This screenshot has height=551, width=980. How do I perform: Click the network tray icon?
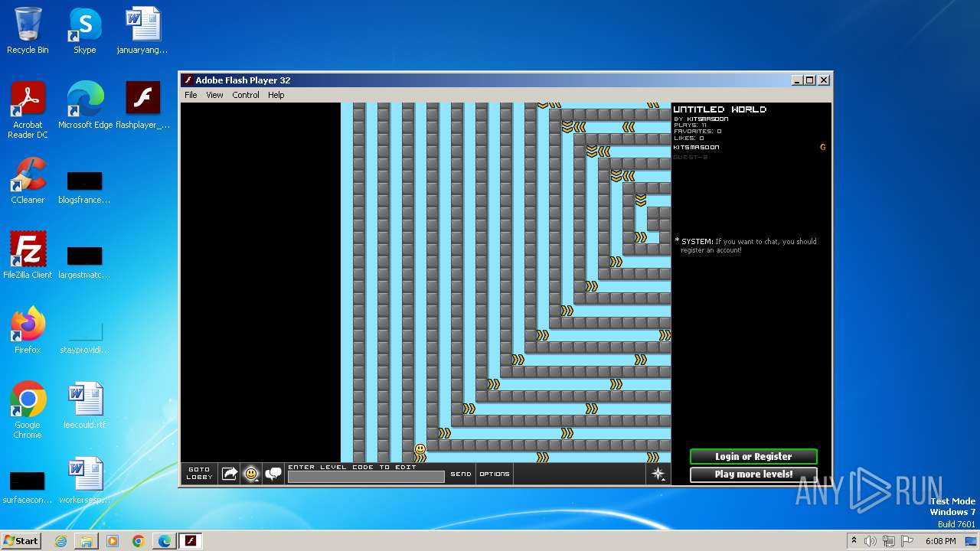click(889, 541)
